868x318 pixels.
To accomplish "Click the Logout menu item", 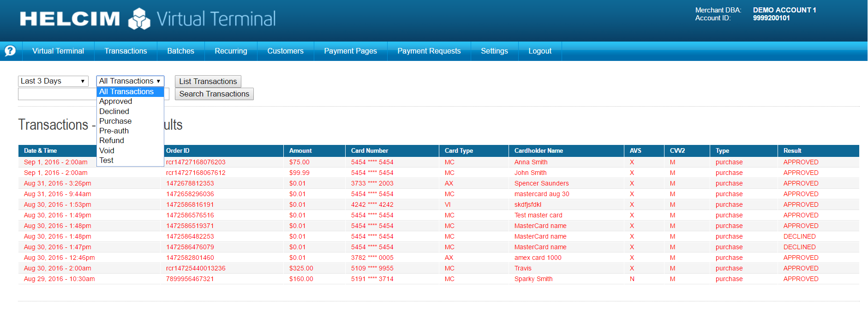I will coord(539,51).
